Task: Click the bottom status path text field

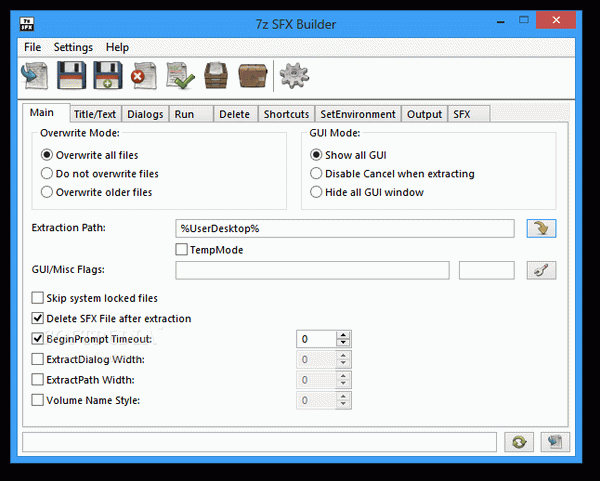Action: click(259, 442)
